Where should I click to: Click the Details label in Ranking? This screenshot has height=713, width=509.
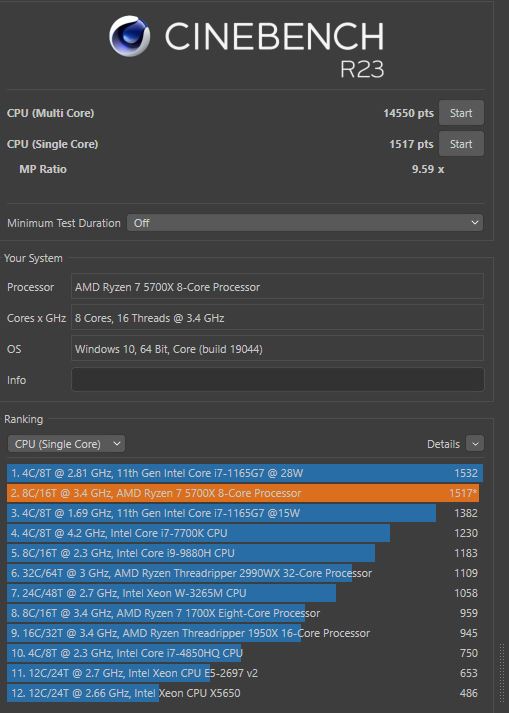pyautogui.click(x=443, y=444)
